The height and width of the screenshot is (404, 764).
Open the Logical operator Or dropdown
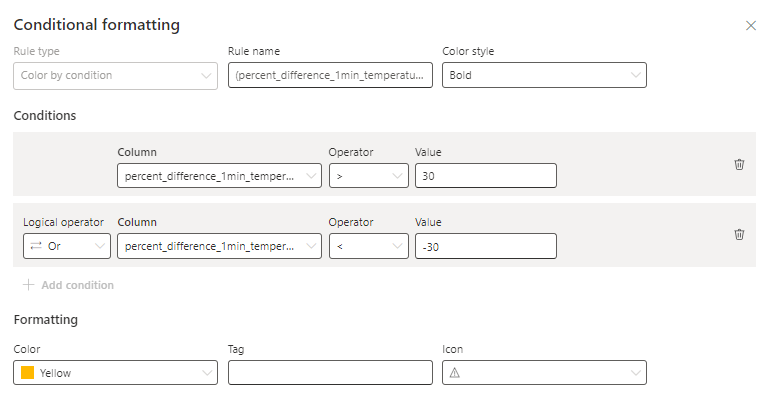point(67,246)
